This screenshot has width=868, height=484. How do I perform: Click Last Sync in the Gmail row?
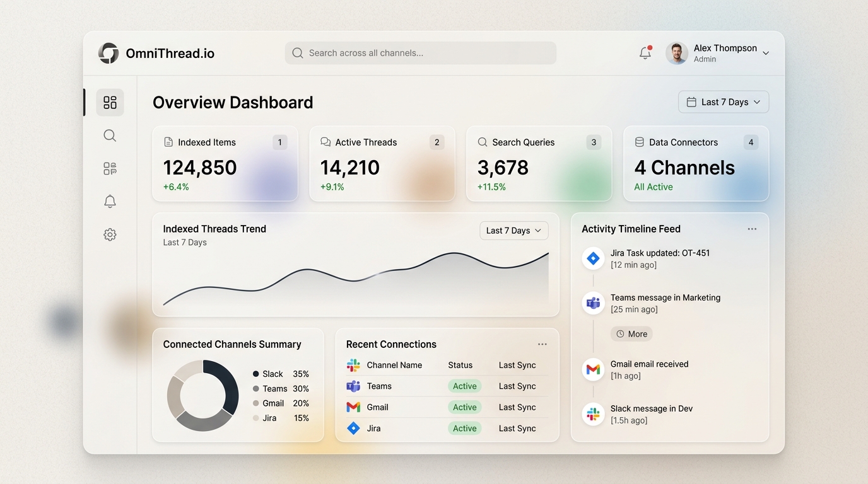pyautogui.click(x=517, y=407)
